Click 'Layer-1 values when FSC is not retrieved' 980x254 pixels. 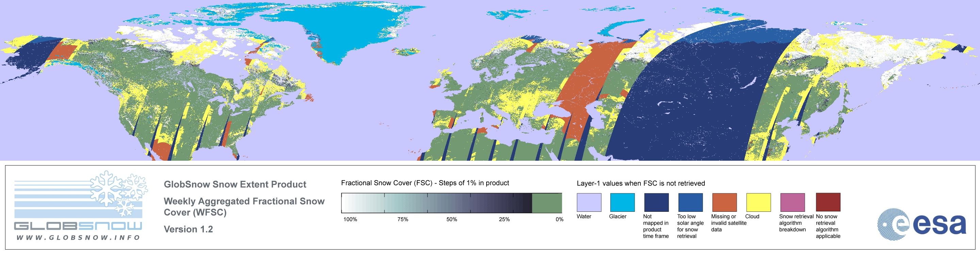click(641, 183)
